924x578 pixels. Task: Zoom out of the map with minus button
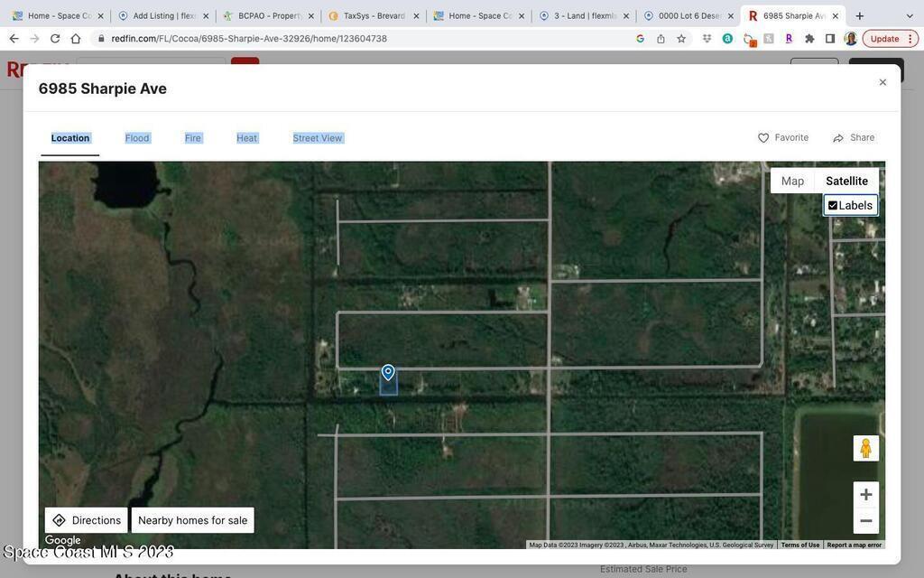(865, 521)
